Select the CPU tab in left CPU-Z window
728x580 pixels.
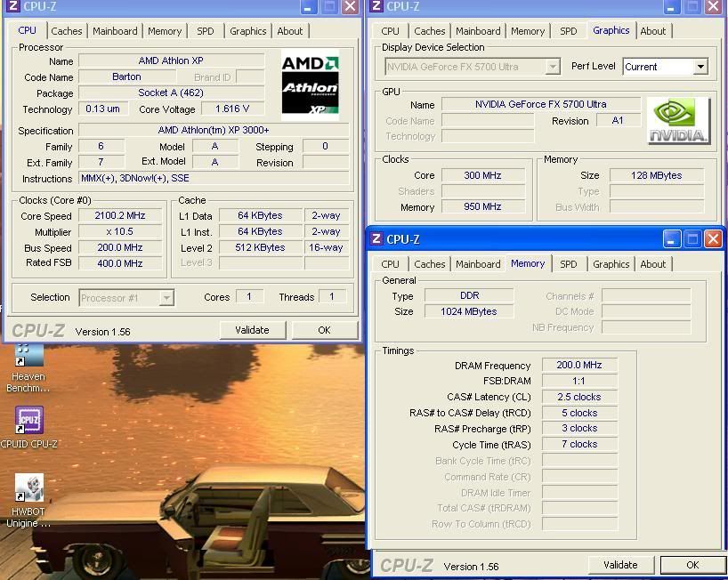pos(27,30)
